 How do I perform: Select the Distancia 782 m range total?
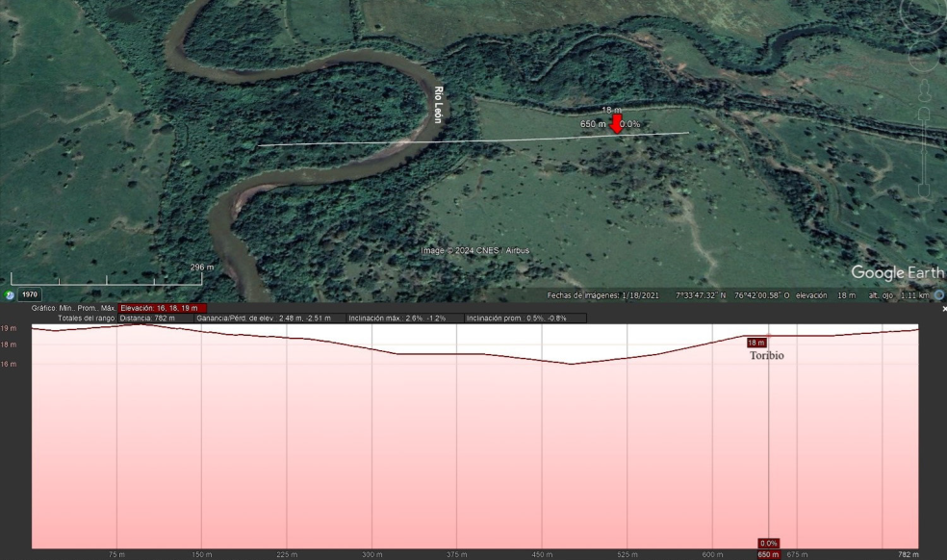tap(156, 318)
